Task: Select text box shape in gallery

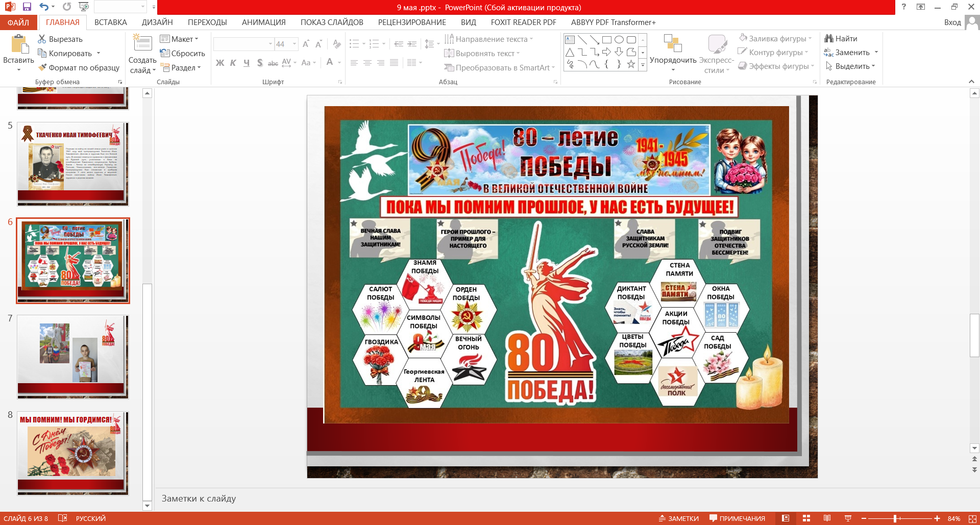Action: pyautogui.click(x=570, y=40)
